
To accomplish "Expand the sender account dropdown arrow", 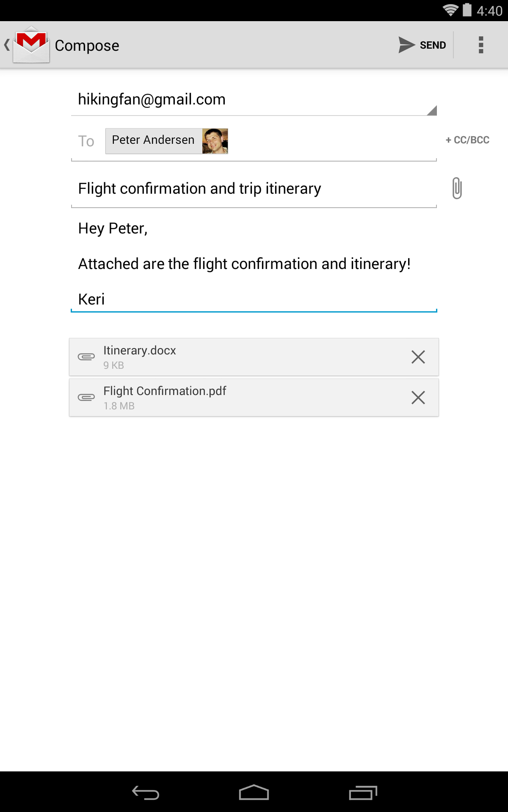I will 431,110.
